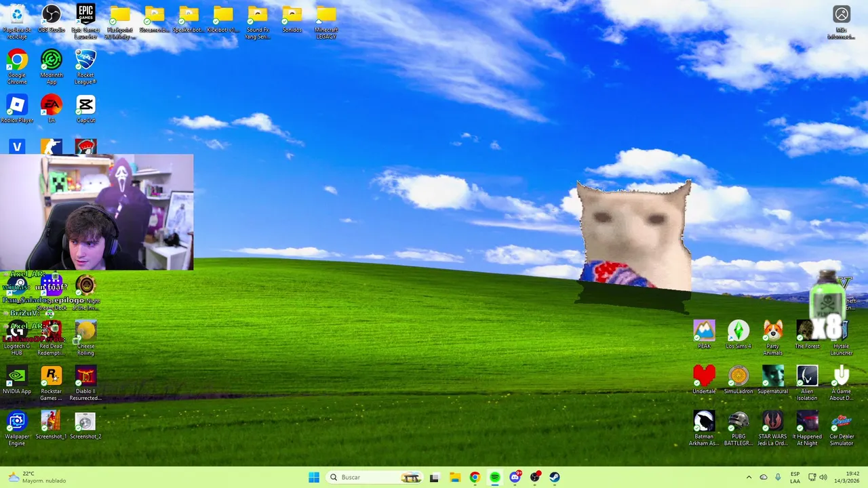Launch OBS Studio from the desktop
The width and height of the screenshot is (868, 488).
(52, 19)
